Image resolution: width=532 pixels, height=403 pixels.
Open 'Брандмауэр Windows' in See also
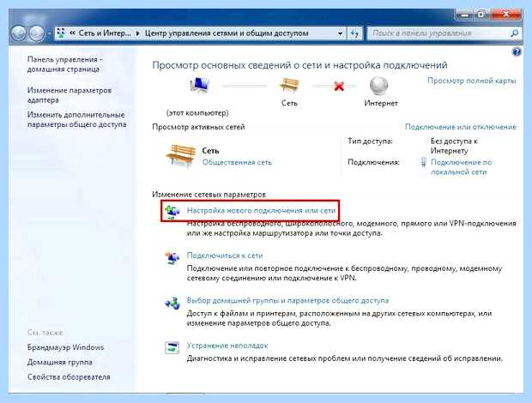(x=65, y=347)
